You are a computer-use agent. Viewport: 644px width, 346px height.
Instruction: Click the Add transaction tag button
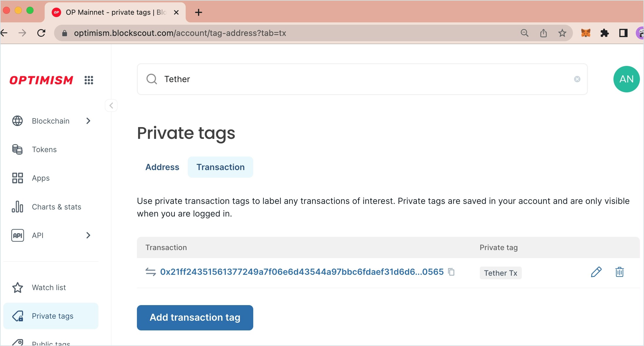pos(195,318)
